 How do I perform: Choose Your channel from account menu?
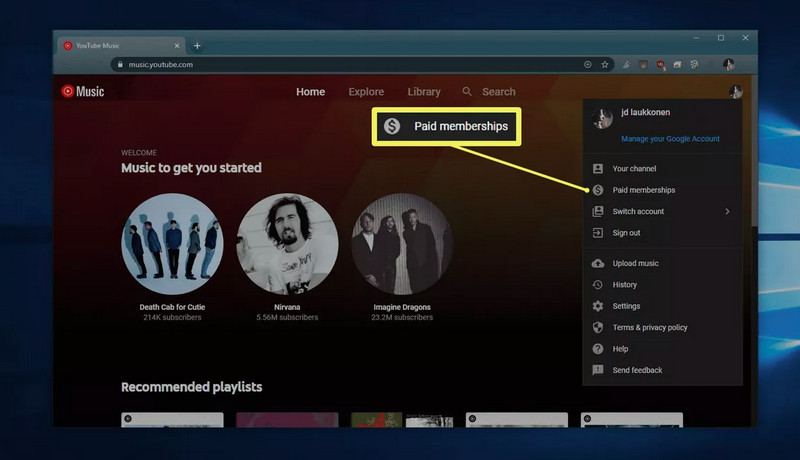point(662,168)
